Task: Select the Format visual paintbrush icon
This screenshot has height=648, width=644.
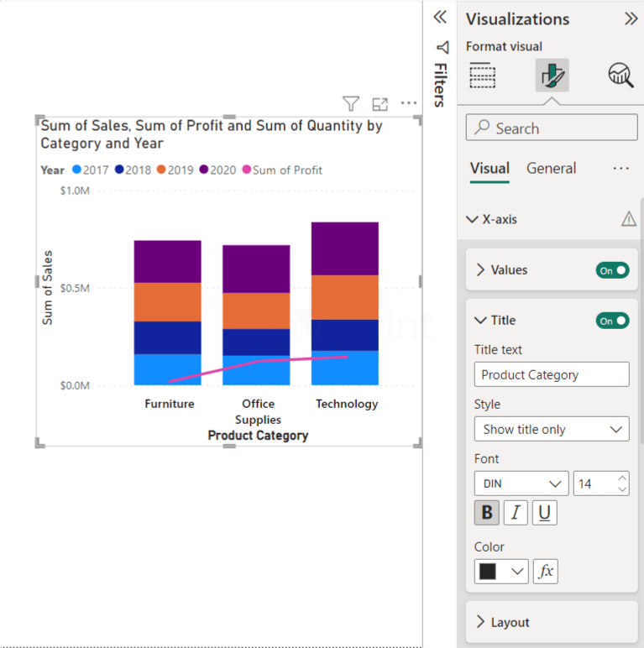Action: point(552,76)
